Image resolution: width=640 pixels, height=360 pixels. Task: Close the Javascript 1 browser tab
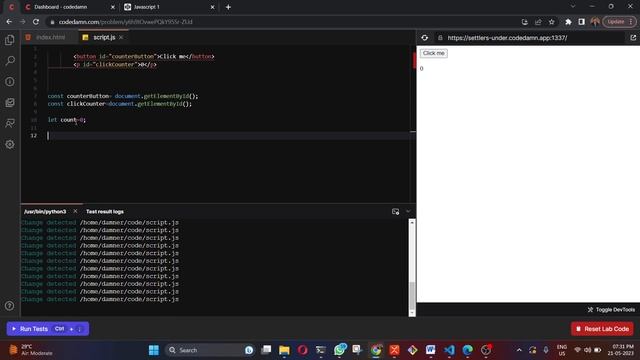pyautogui.click(x=212, y=7)
